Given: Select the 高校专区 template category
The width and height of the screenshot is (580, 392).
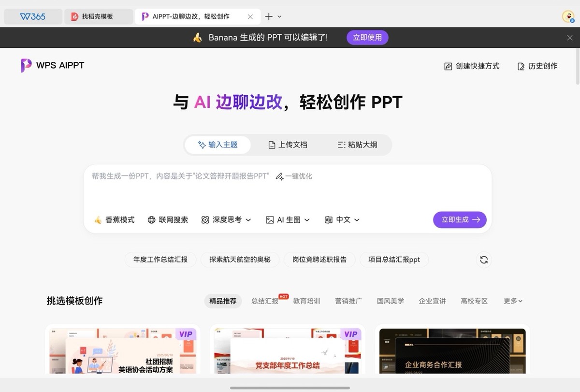Looking at the screenshot, I should pyautogui.click(x=474, y=301).
